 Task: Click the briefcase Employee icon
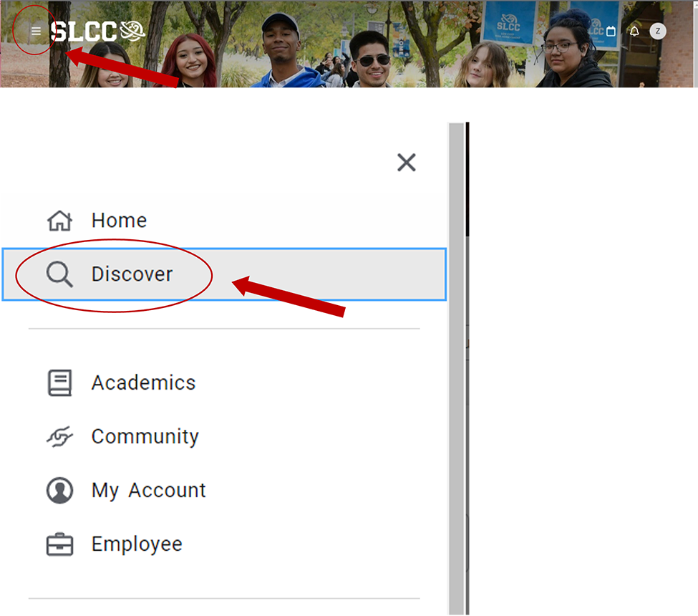click(59, 545)
